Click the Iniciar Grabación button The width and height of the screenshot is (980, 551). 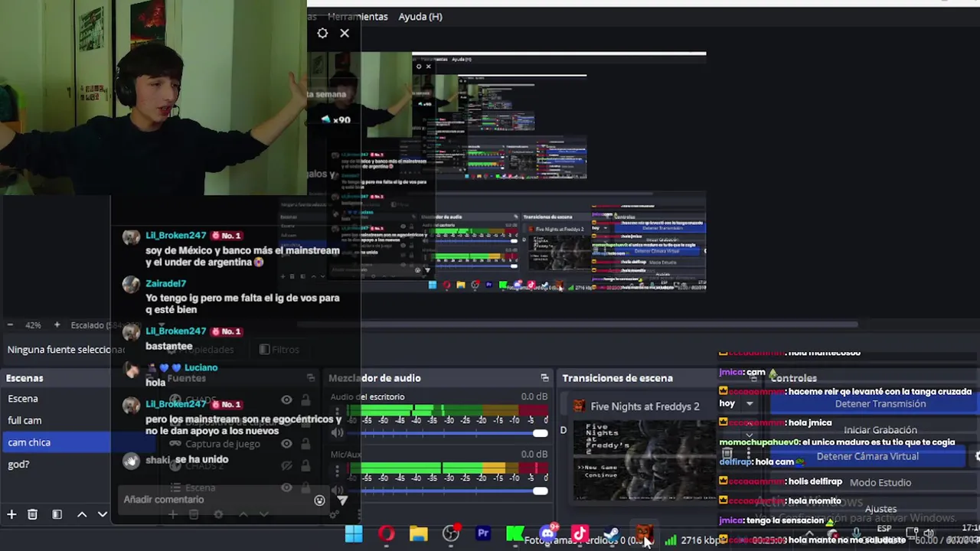(x=880, y=430)
